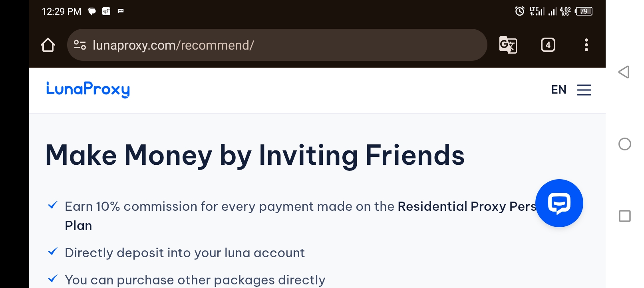This screenshot has height=288, width=644.
Task: Click the checkmark beside You can purchase
Action: (x=53, y=279)
